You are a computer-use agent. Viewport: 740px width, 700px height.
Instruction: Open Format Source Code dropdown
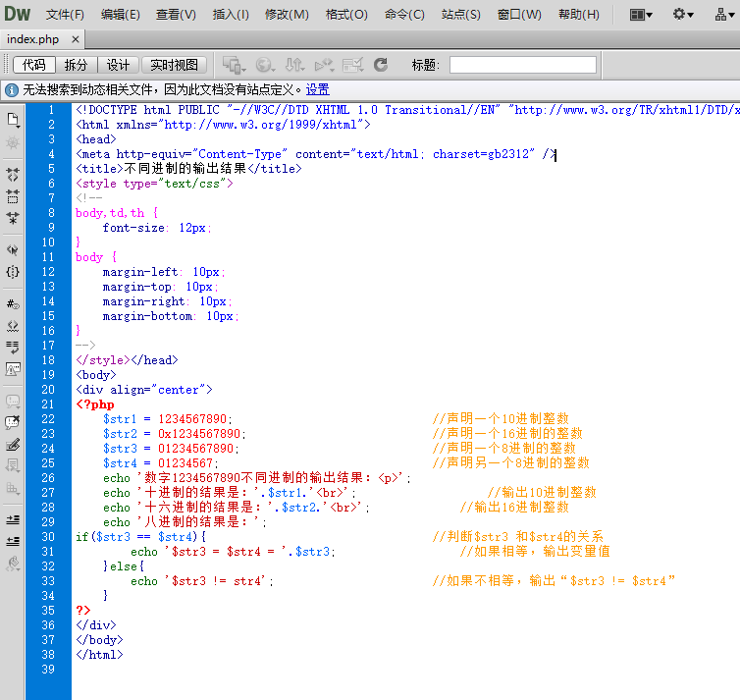(13, 564)
